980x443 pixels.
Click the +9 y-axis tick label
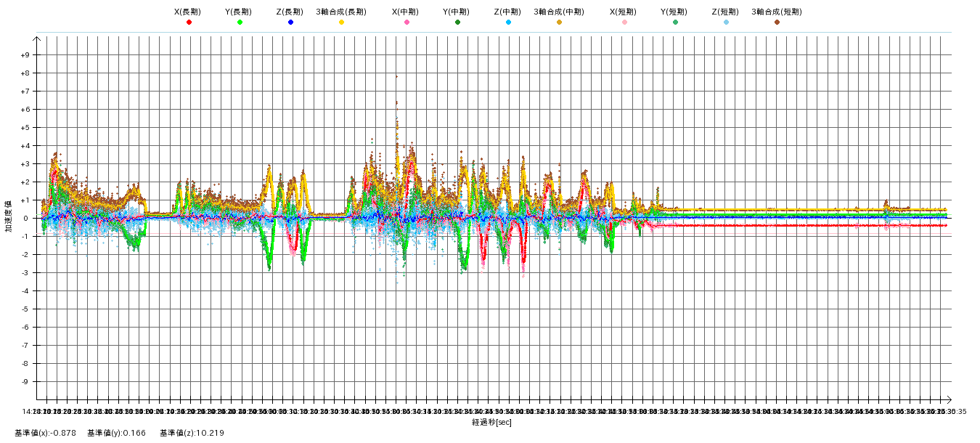pyautogui.click(x=25, y=55)
